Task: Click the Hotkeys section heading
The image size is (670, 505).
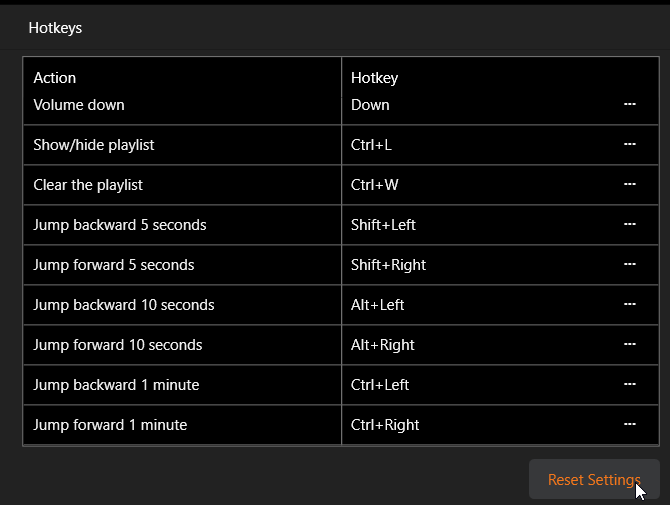Action: [55, 28]
